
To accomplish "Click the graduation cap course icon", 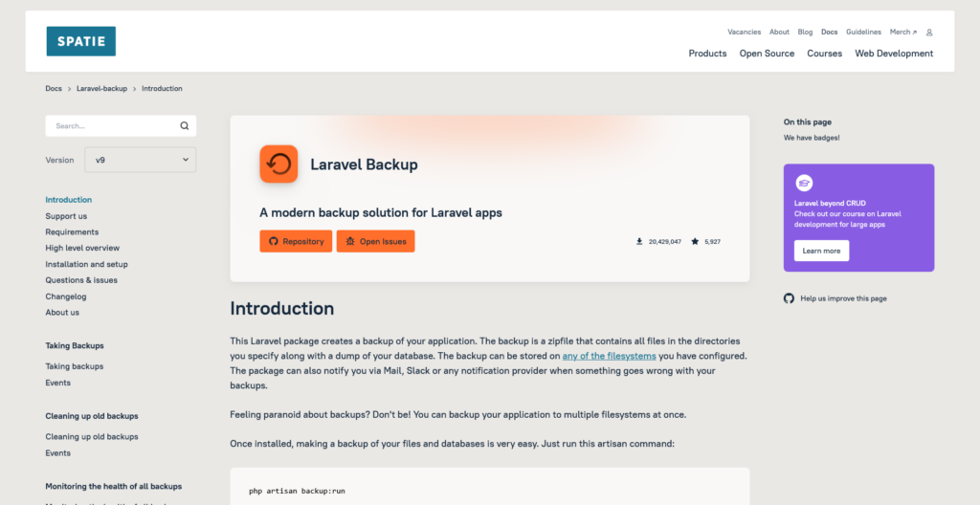I will coord(805,183).
